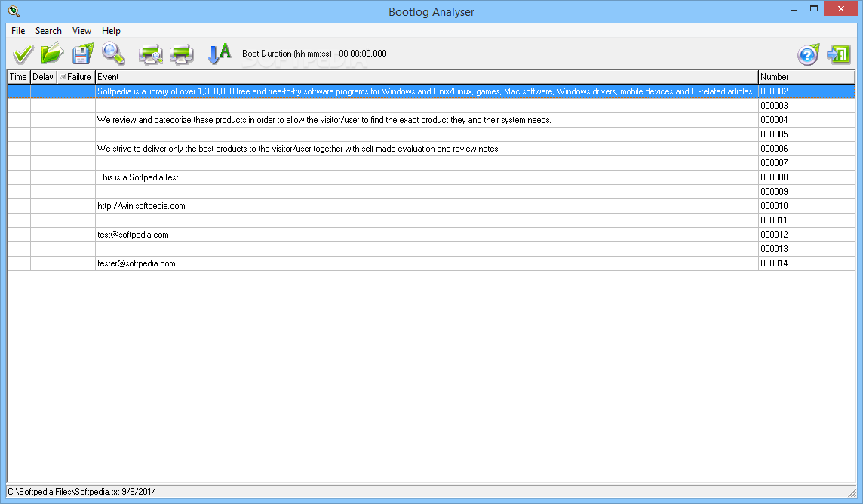Viewport: 863px width, 504px height.
Task: Click number cell 000003
Action: 806,106
